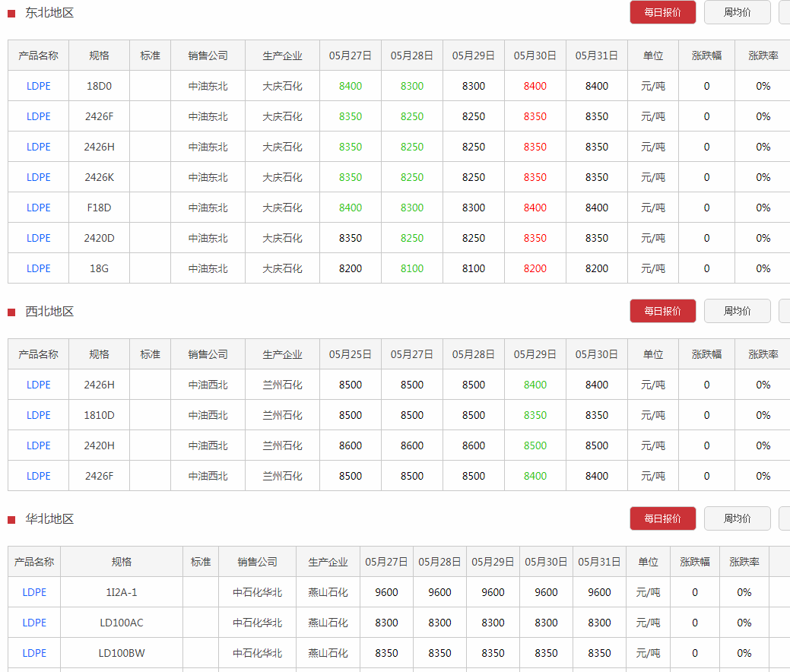
Task: Click 8300 under 05月31日 in LD100AC row
Action: pos(599,623)
